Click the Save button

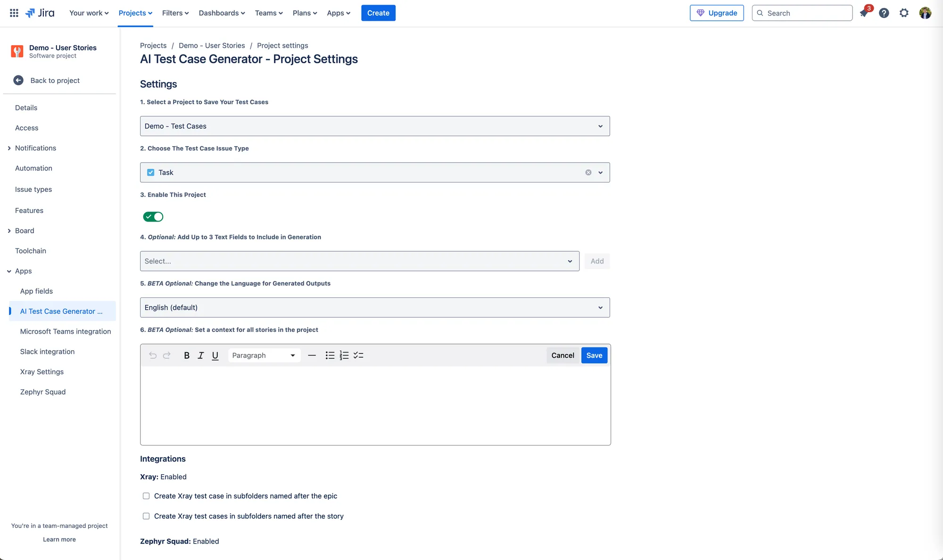click(594, 355)
